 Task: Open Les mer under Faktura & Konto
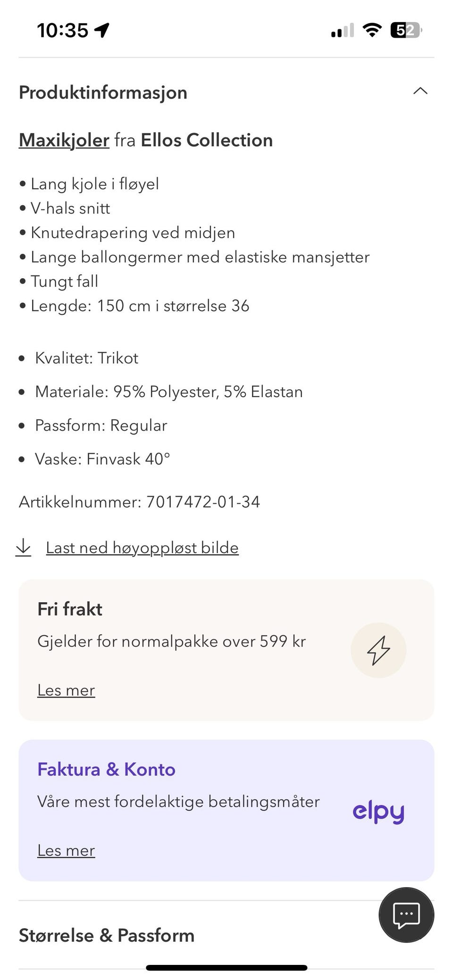click(66, 850)
